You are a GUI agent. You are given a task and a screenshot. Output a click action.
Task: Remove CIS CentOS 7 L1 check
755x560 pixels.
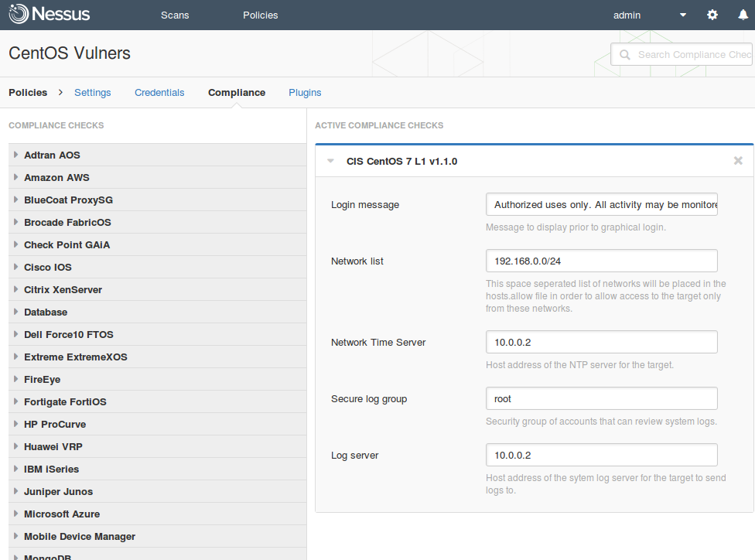click(x=738, y=161)
